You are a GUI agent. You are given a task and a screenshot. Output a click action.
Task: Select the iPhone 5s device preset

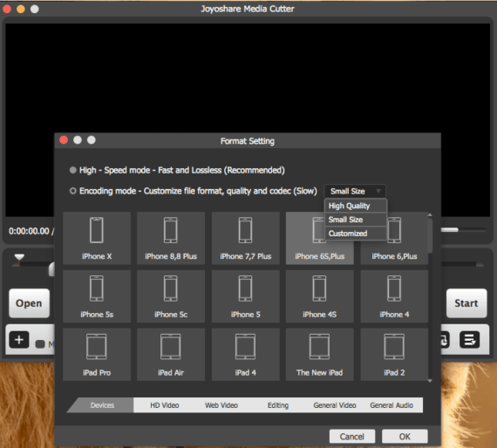97,296
